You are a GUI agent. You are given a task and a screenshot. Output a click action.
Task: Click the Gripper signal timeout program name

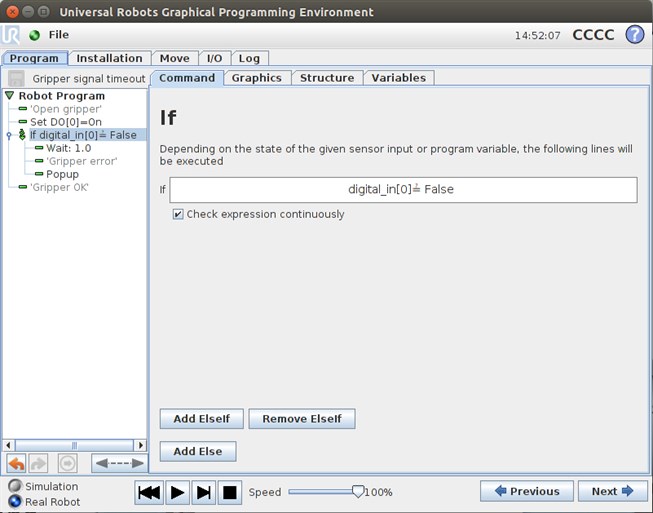click(89, 79)
